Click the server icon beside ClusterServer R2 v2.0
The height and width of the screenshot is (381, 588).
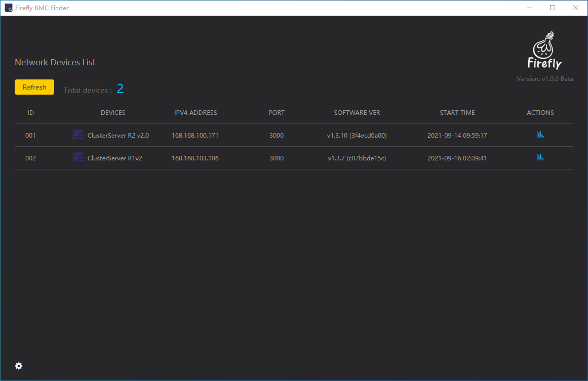[78, 135]
